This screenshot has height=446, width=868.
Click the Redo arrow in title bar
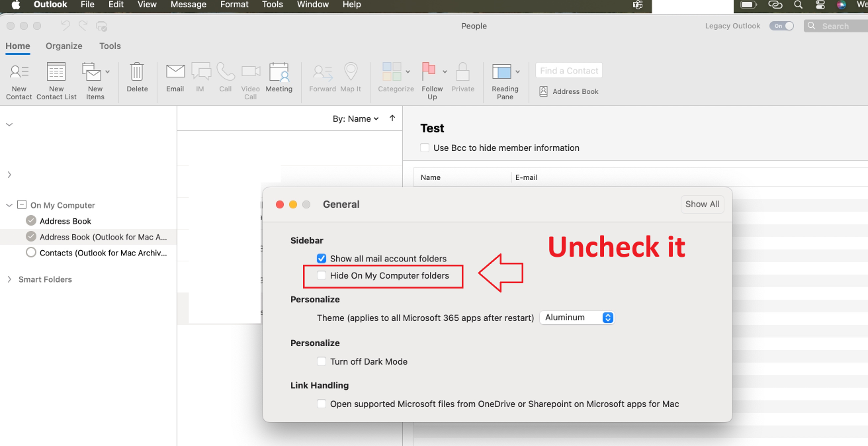83,26
